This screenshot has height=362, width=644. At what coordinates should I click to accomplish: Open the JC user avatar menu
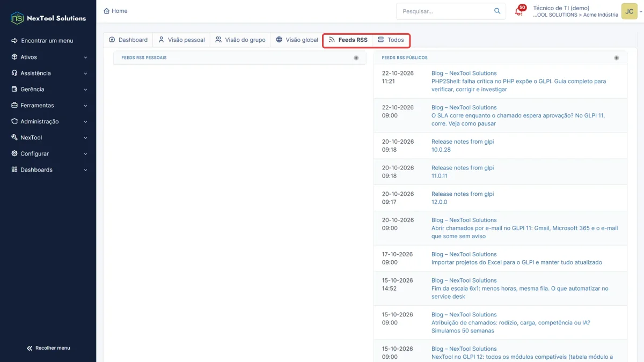coord(630,11)
